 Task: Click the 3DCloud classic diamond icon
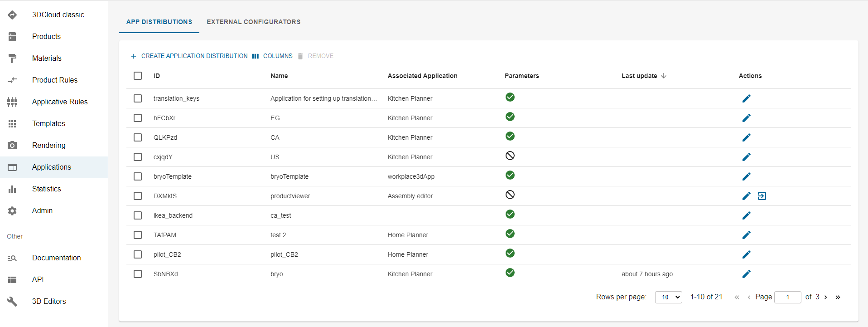click(12, 15)
